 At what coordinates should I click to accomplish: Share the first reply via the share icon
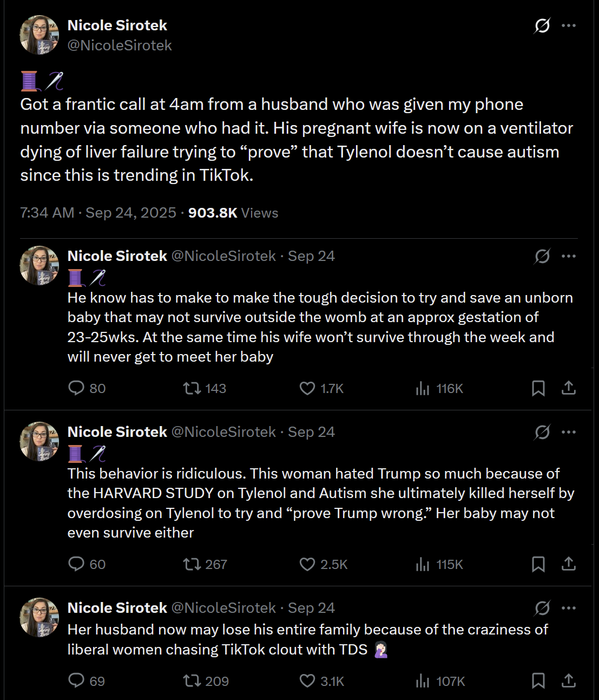[x=568, y=388]
